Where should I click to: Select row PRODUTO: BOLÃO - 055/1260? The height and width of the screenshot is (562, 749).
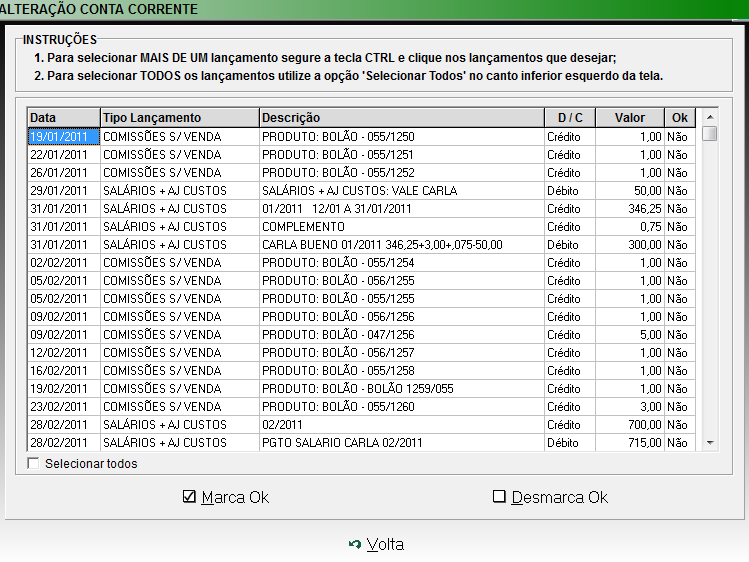(362, 407)
